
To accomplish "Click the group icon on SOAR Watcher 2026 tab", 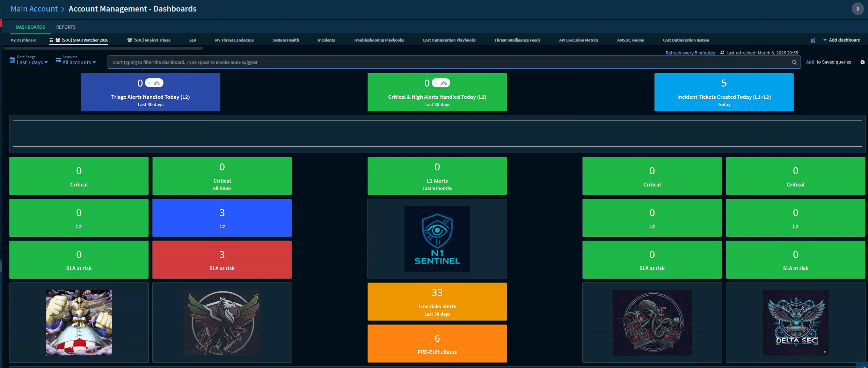I will coord(58,40).
